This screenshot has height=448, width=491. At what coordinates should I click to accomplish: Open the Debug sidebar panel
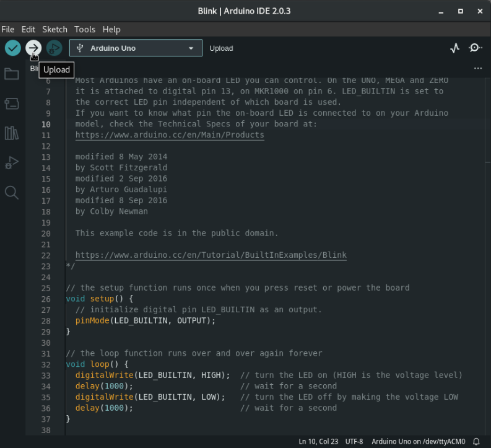pyautogui.click(x=12, y=162)
